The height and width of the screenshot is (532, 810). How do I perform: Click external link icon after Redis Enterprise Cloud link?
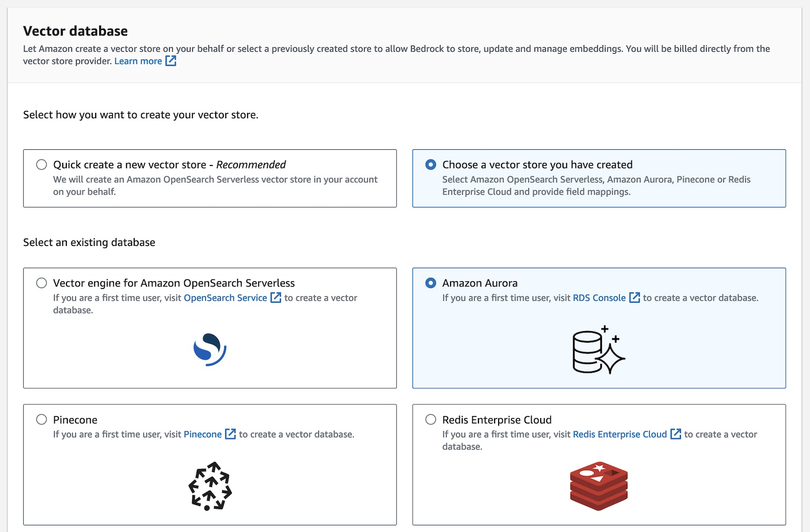(675, 434)
